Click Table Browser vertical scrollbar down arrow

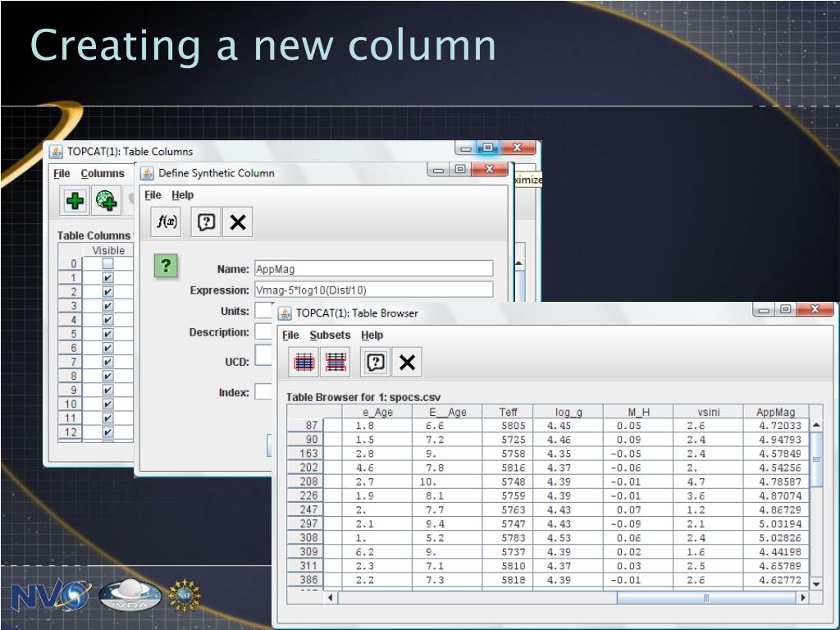pyautogui.click(x=816, y=584)
